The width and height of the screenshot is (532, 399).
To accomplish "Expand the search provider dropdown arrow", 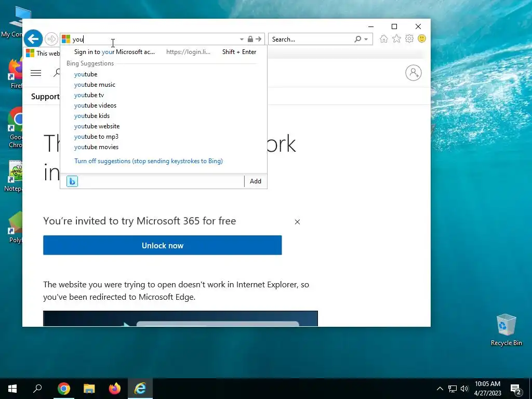I will point(366,39).
